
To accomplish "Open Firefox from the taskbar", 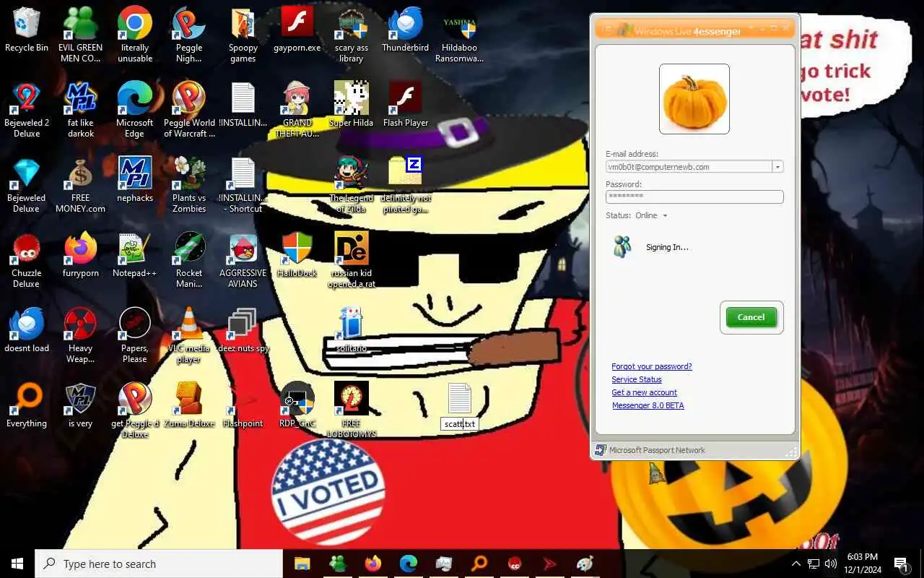I will 372,564.
